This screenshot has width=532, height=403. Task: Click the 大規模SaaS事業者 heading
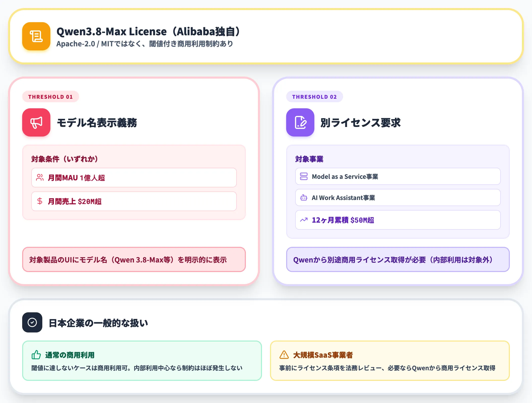click(x=323, y=355)
